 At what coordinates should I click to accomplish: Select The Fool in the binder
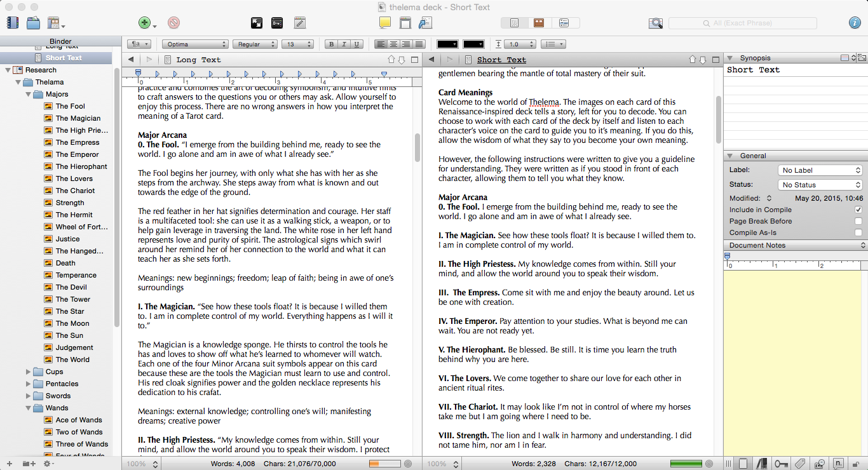(x=70, y=106)
